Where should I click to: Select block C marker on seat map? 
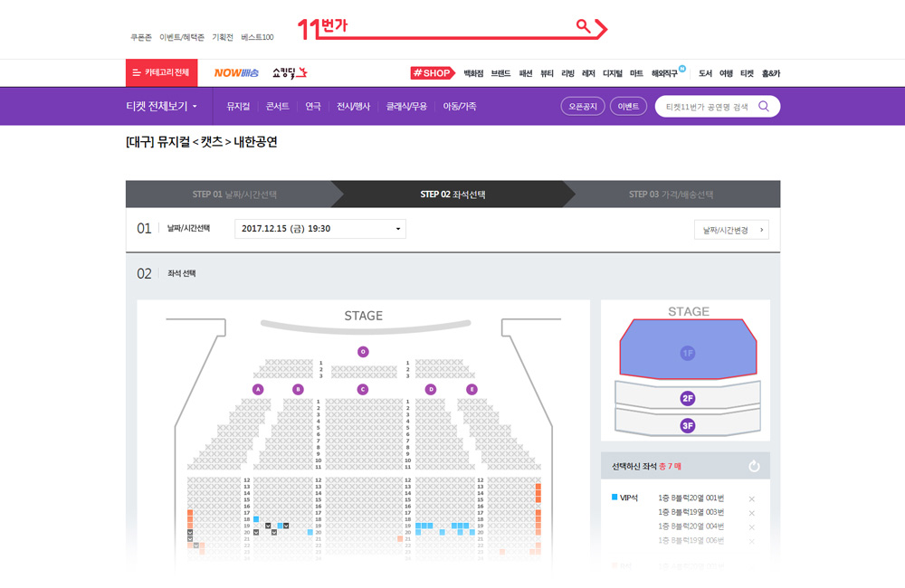pyautogui.click(x=363, y=390)
